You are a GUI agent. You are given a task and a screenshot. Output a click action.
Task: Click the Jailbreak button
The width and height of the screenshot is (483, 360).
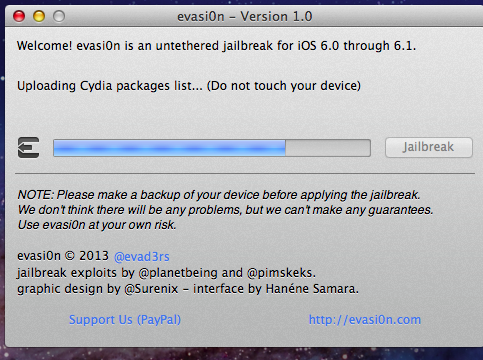[429, 147]
